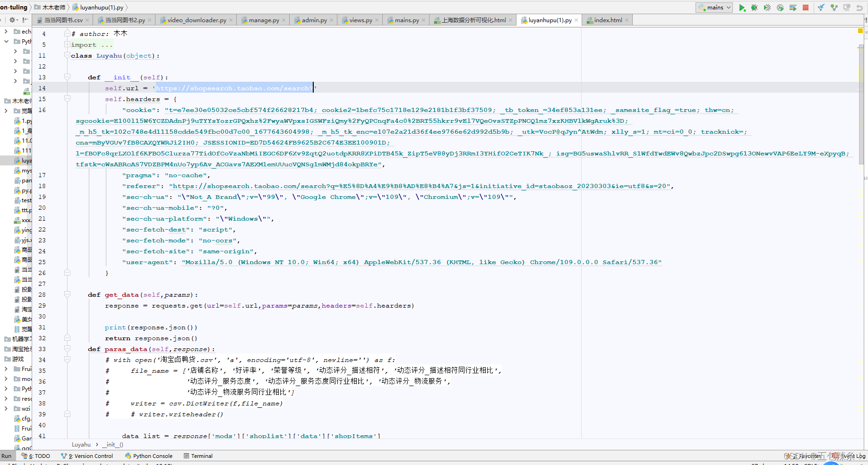The height and width of the screenshot is (465, 868).
Task: Click inside the self.url string on line 14
Action: (234, 88)
